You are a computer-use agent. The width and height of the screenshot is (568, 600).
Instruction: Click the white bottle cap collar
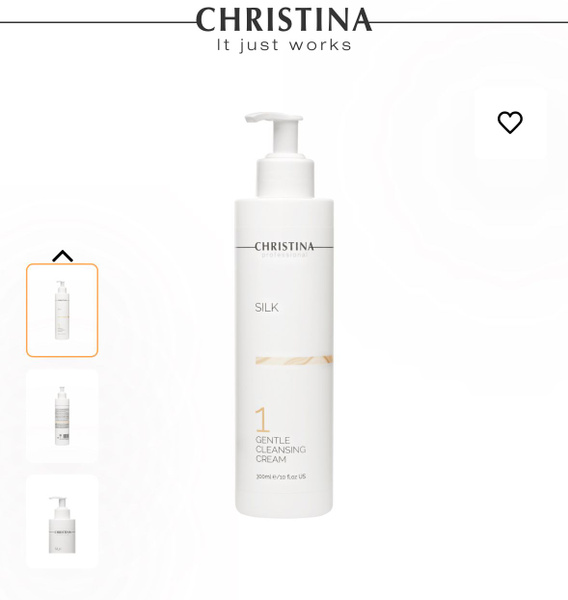pyautogui.click(x=286, y=176)
